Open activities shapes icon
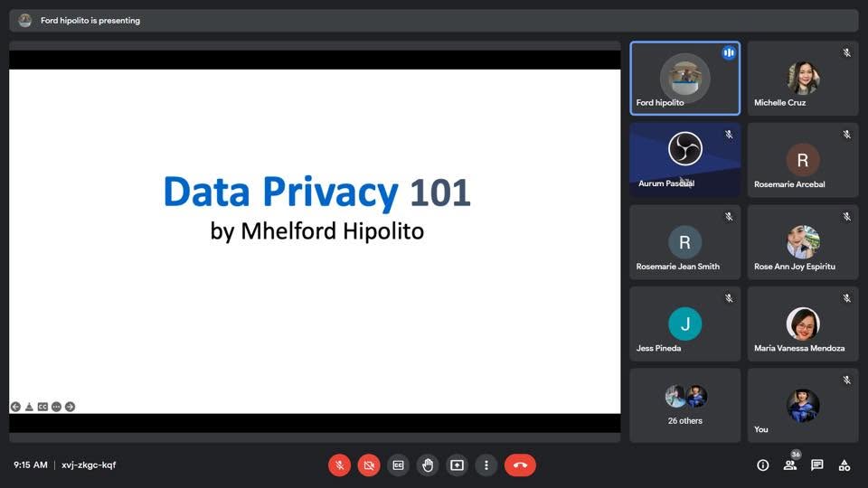The width and height of the screenshot is (868, 488). [x=844, y=465]
